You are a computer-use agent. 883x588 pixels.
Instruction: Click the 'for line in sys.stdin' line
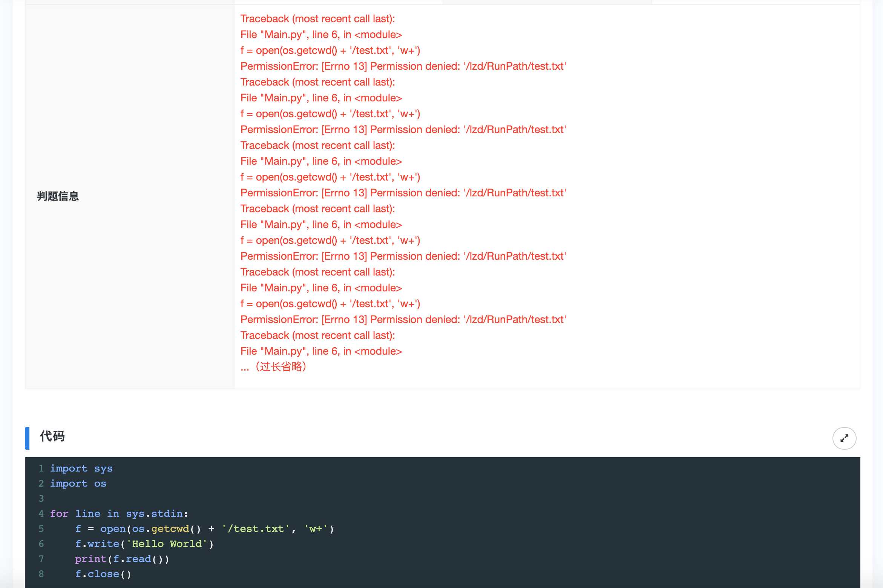[119, 514]
